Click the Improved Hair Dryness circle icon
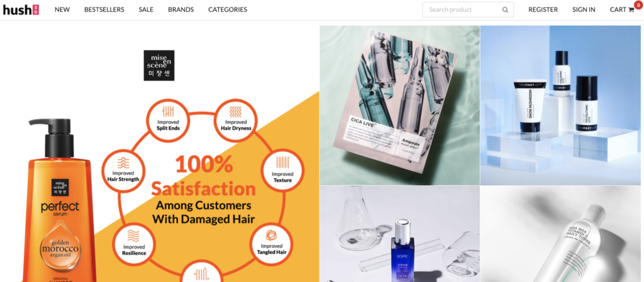Image resolution: width=644 pixels, height=282 pixels. point(236,120)
